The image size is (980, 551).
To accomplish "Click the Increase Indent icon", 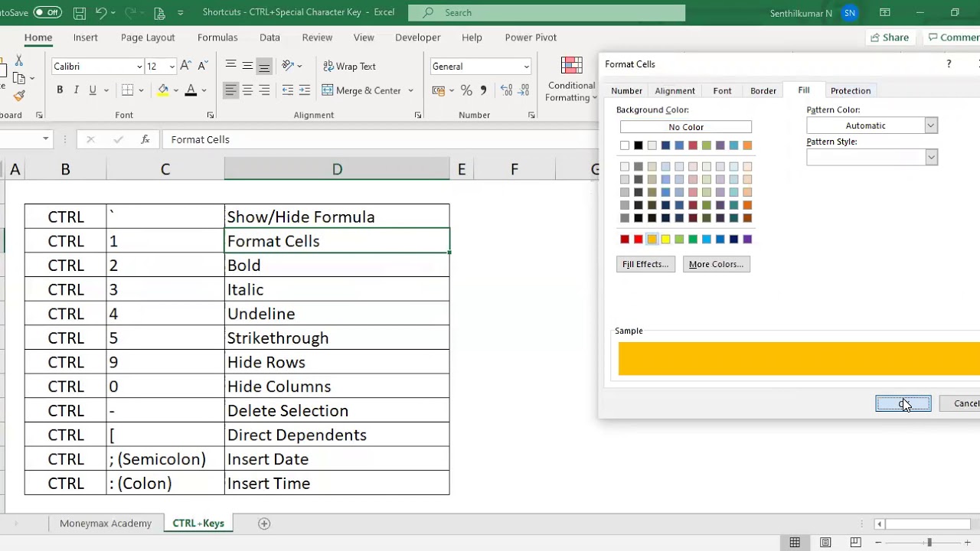I will (304, 90).
